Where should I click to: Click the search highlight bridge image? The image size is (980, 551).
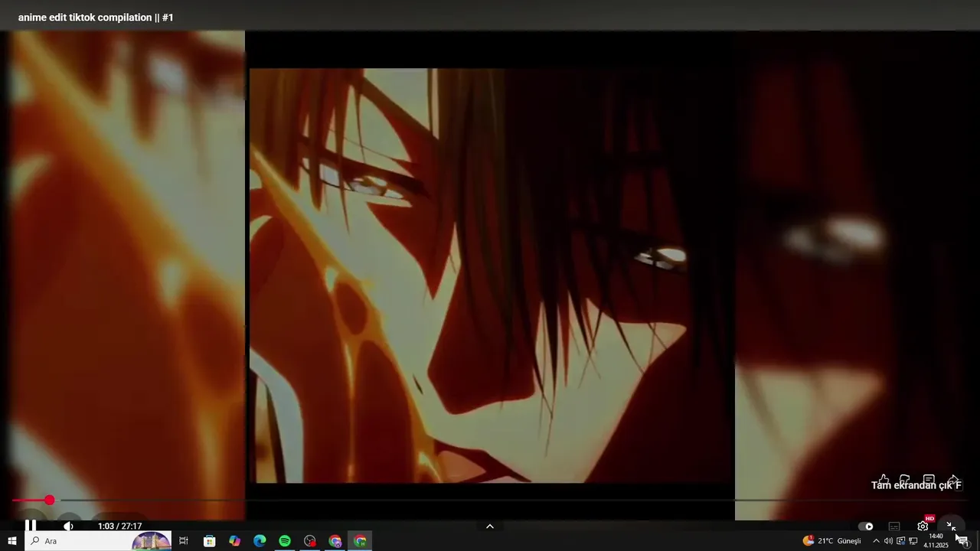(x=152, y=541)
